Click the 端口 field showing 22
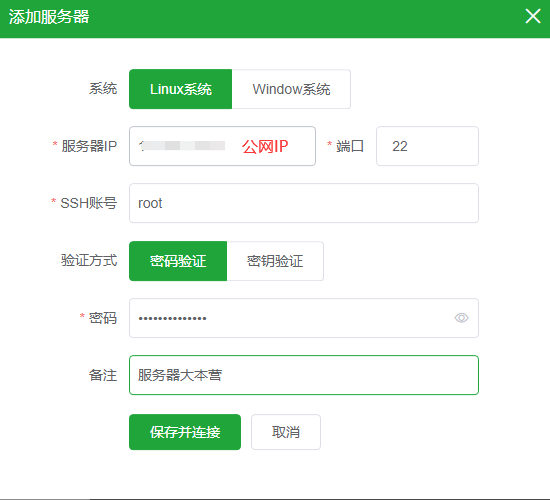Viewport: 550px width, 500px height. pos(427,146)
